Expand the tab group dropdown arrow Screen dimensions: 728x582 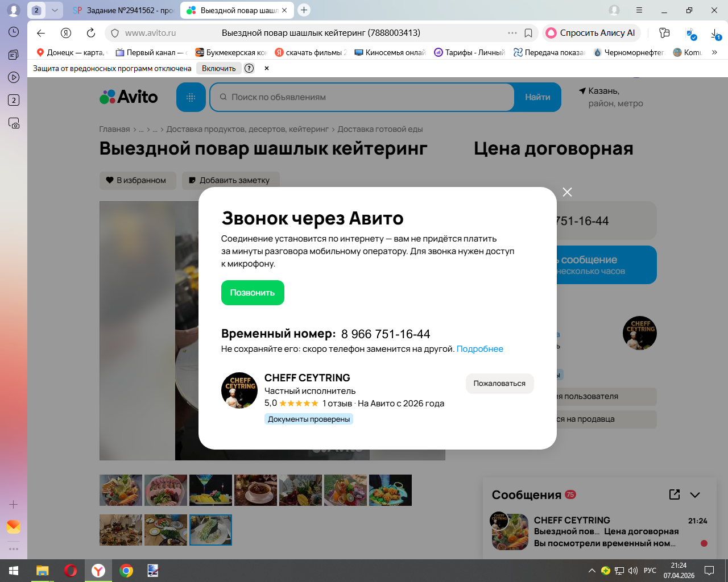55,10
